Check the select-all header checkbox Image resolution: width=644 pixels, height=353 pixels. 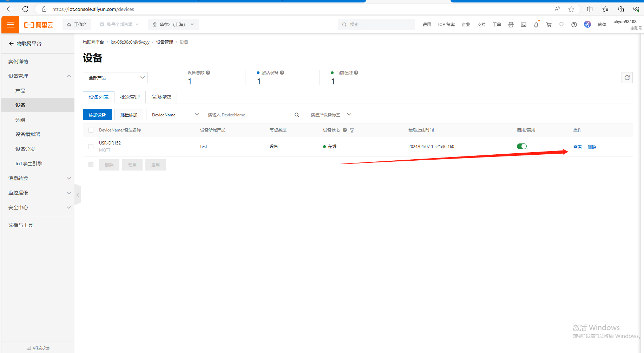click(91, 130)
